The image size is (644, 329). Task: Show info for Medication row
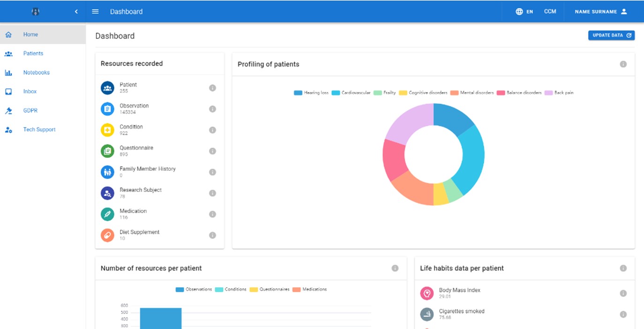212,214
